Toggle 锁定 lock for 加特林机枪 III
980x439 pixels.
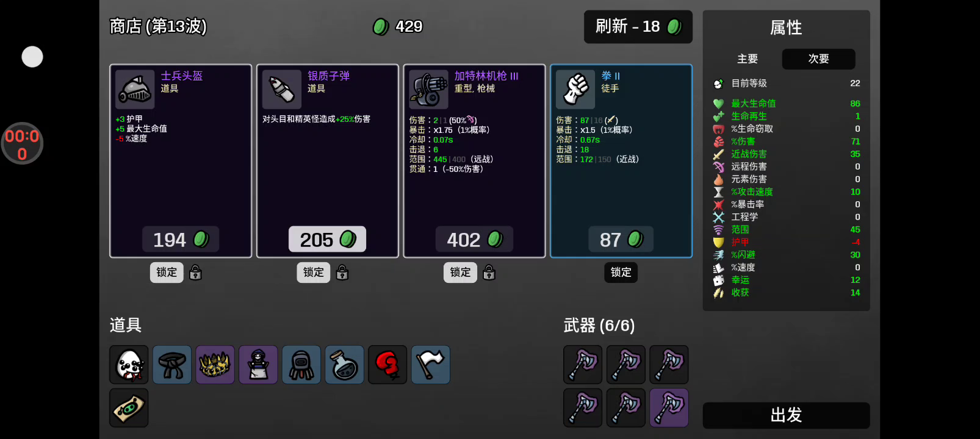[460, 273]
